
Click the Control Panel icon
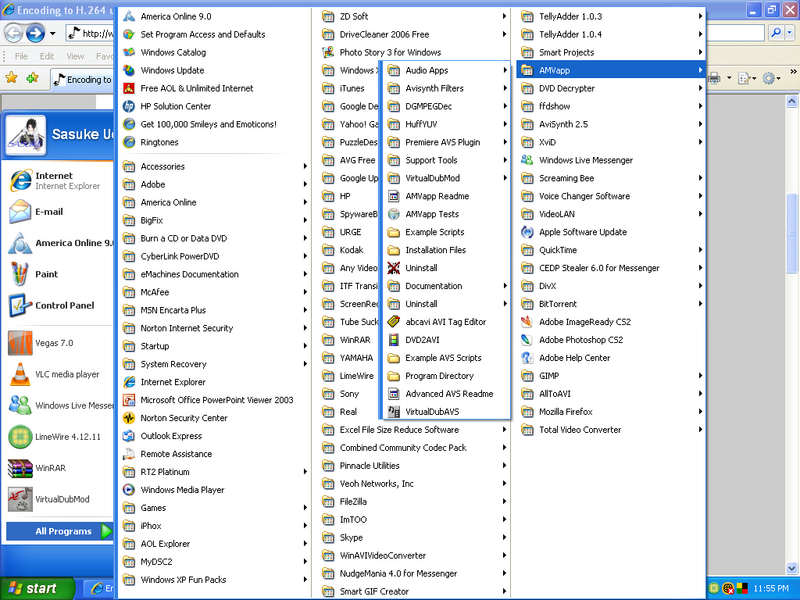point(20,306)
